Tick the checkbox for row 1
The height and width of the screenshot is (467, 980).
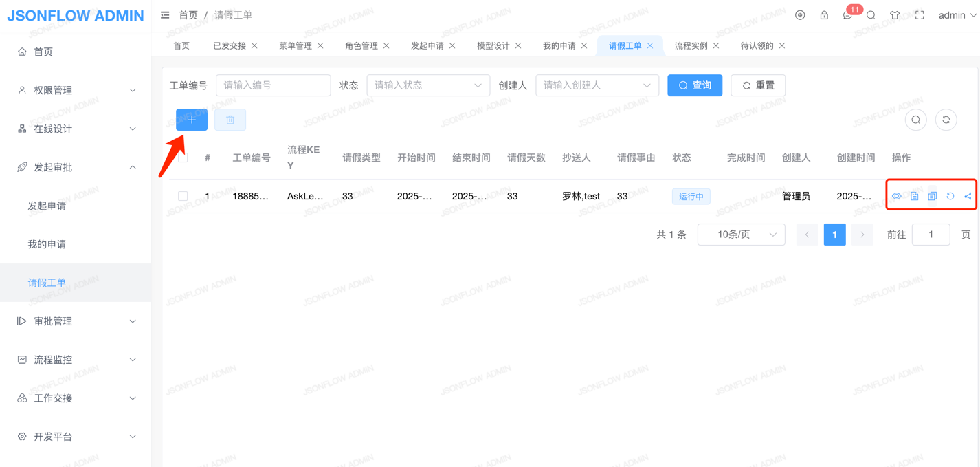pos(183,197)
